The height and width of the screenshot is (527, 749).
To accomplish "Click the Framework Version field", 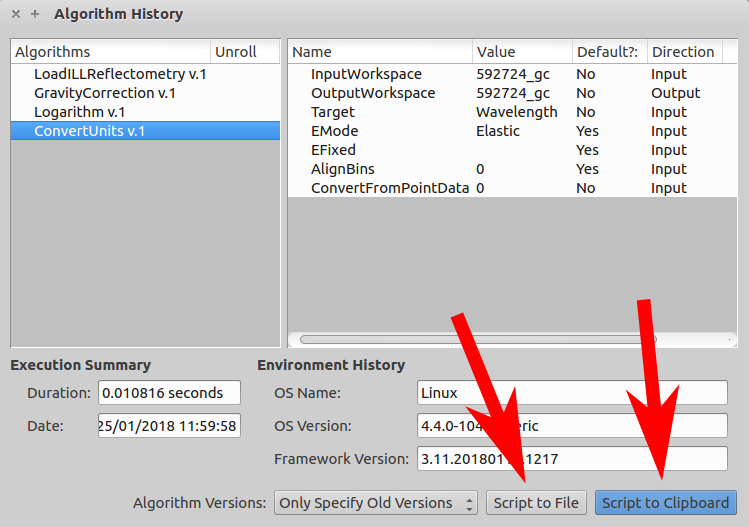I will pyautogui.click(x=571, y=459).
